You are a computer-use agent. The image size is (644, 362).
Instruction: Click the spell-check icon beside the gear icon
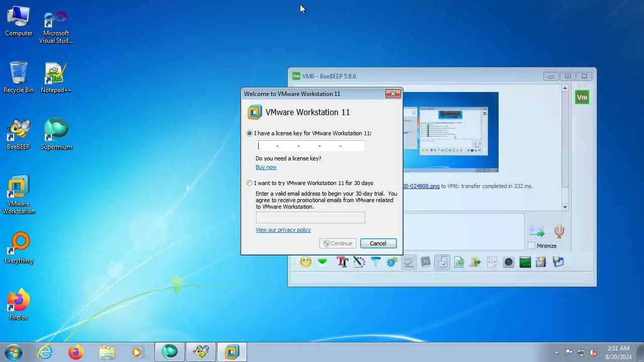pyautogui.click(x=409, y=262)
